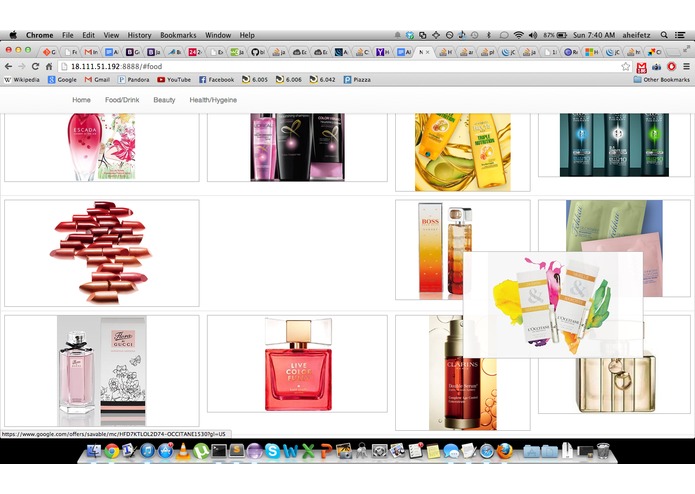Open the Gucci Flora perfume offer
This screenshot has width=695, height=494.
[x=102, y=370]
